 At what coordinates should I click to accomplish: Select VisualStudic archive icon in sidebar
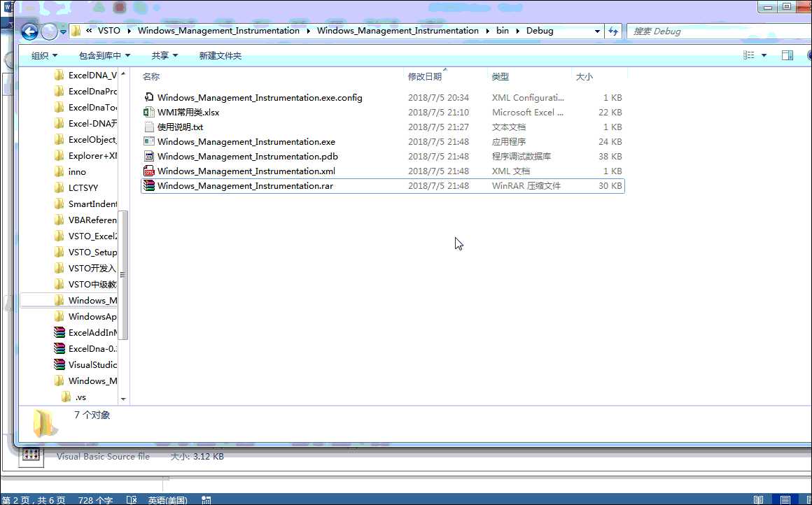[59, 364]
